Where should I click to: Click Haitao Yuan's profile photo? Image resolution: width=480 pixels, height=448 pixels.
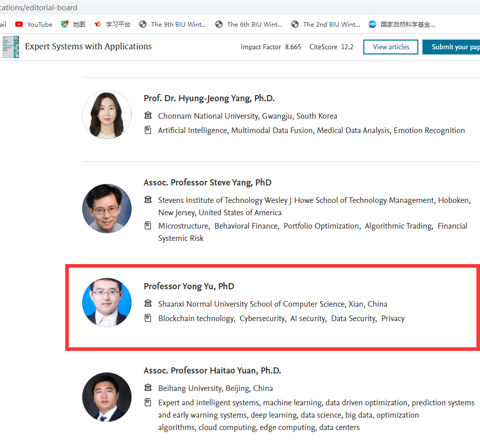(x=107, y=397)
